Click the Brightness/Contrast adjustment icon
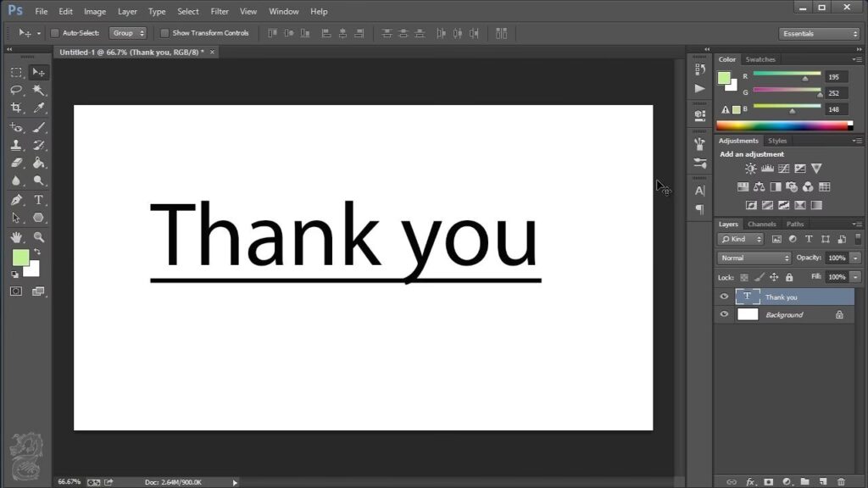This screenshot has width=868, height=488. 750,169
